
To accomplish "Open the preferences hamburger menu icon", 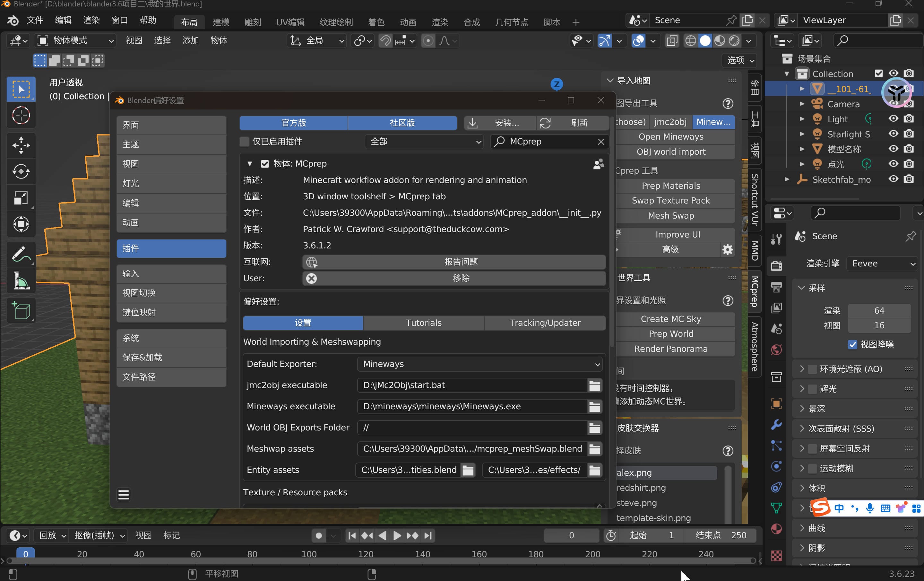I will point(123,495).
